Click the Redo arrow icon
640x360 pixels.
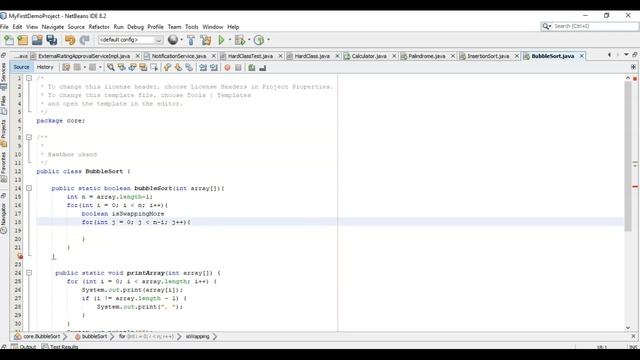click(84, 40)
